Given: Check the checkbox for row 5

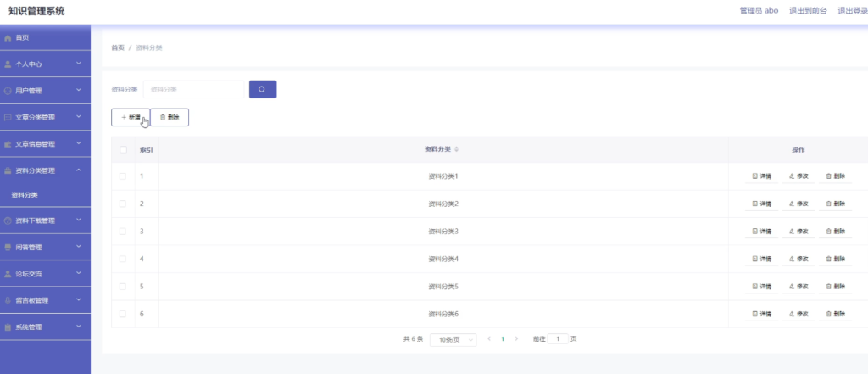Looking at the screenshot, I should pyautogui.click(x=123, y=287).
